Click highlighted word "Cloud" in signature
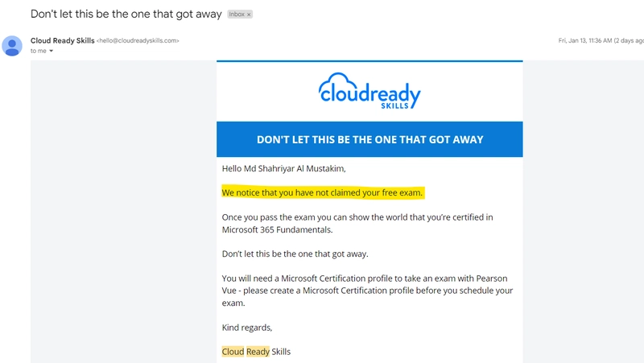Viewport: 644px width, 363px height. (233, 352)
